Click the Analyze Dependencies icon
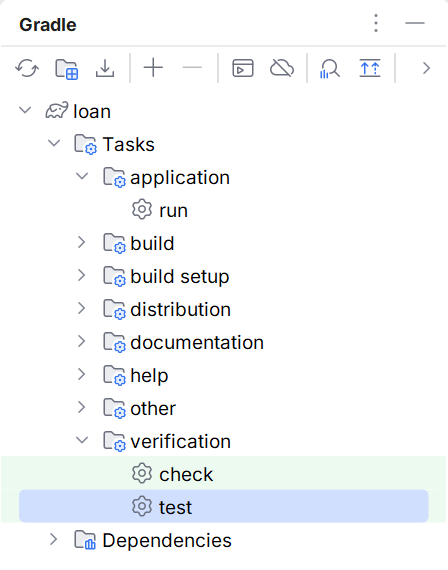 [329, 68]
